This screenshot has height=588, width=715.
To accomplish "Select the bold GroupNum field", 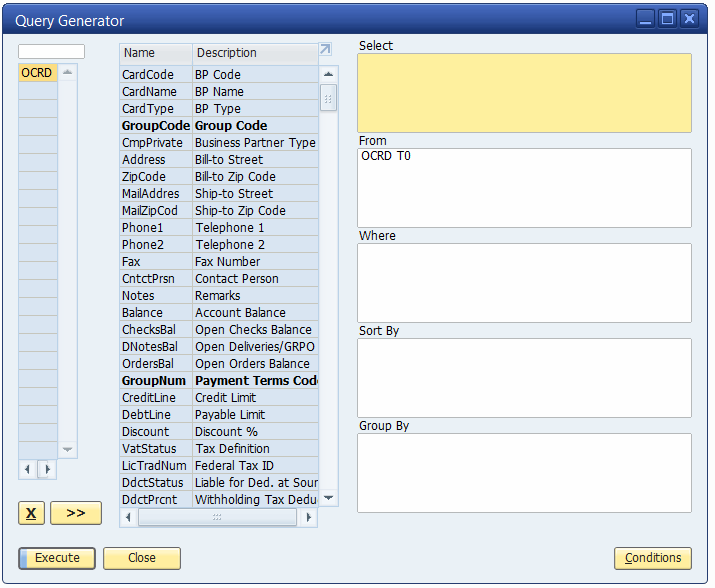I will [x=156, y=380].
